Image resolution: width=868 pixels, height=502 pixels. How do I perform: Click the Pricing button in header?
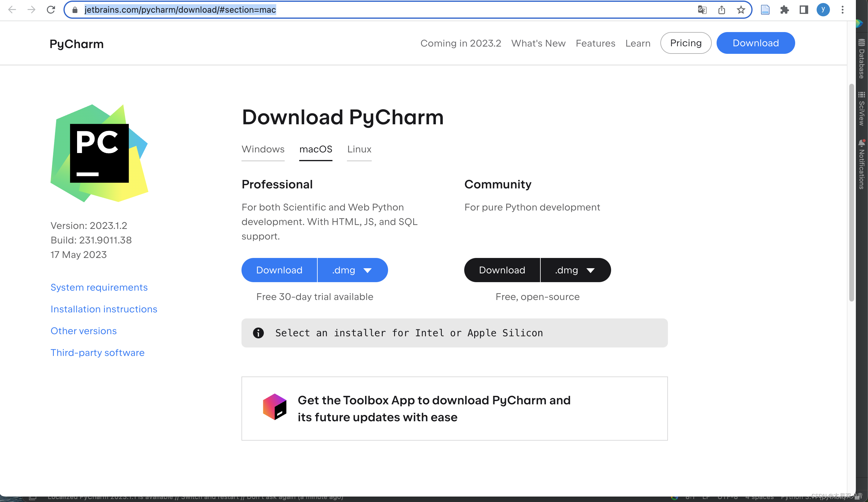click(685, 43)
